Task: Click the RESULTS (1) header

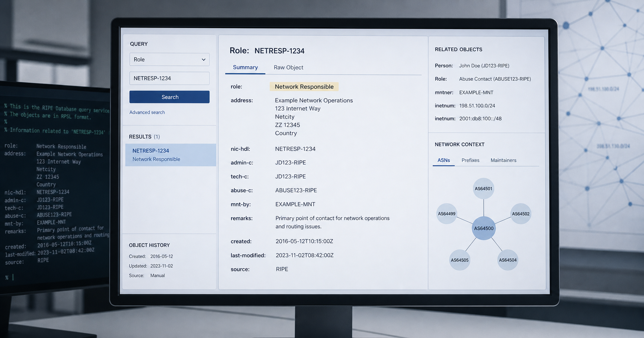Action: pyautogui.click(x=144, y=137)
